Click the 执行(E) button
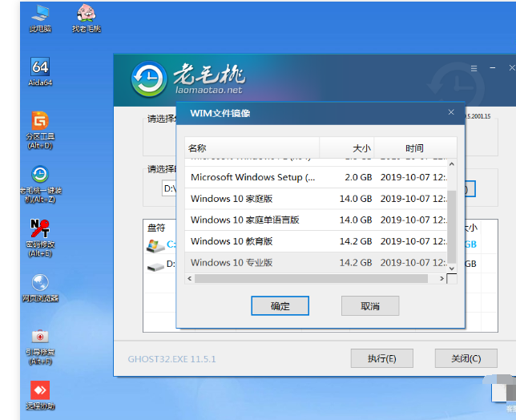The image size is (516, 420). [382, 358]
